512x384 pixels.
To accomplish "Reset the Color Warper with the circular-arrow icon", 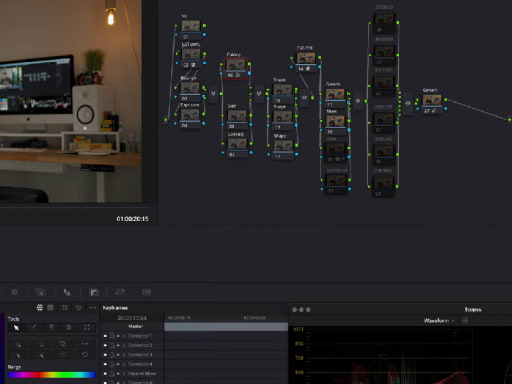I will 79,307.
